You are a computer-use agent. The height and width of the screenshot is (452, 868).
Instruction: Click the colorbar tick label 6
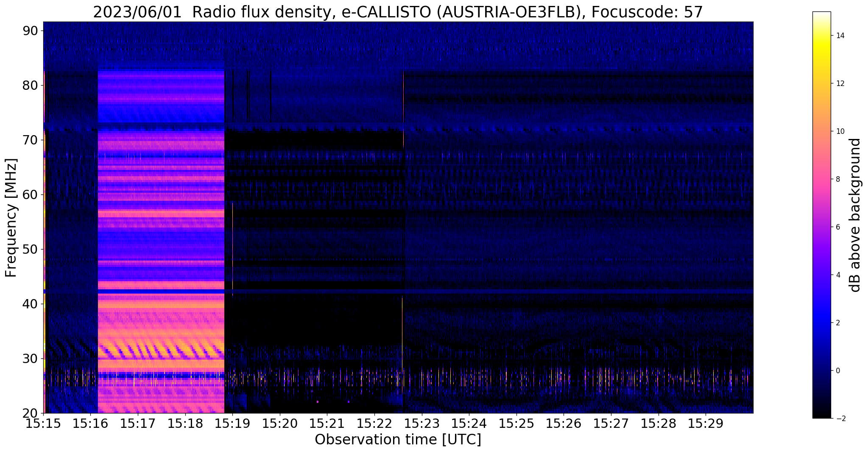pyautogui.click(x=837, y=227)
